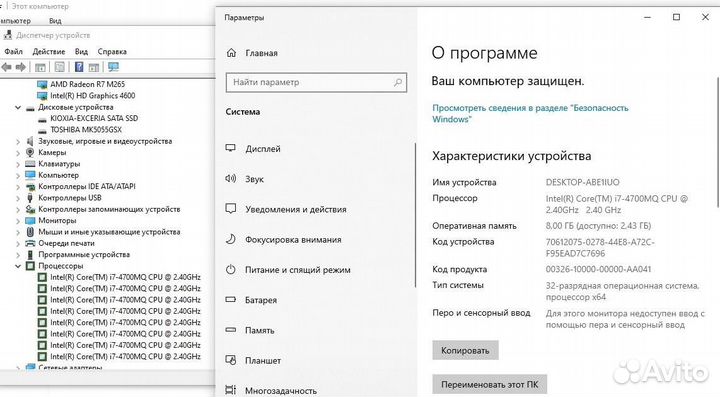Click the Память storage icon

[x=231, y=330]
